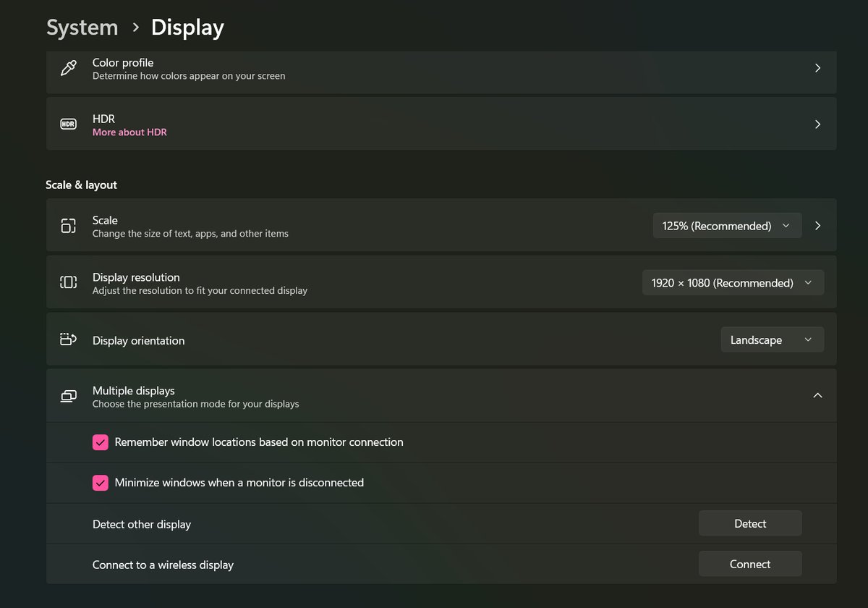The image size is (868, 608).
Task: Open the More about HDR link
Action: pyautogui.click(x=129, y=132)
